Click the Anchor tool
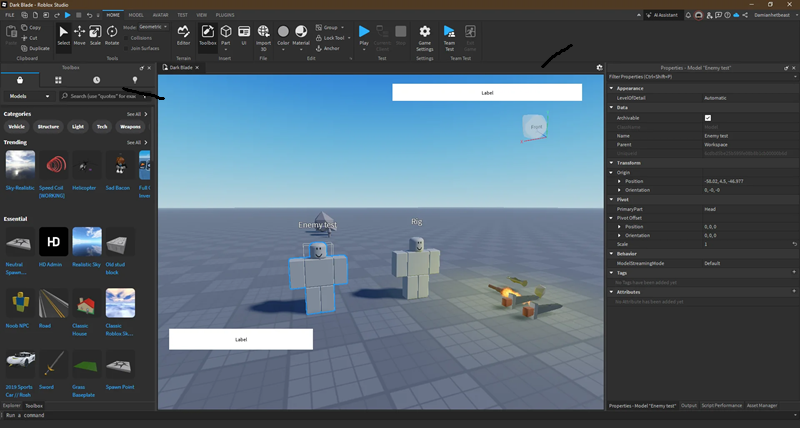The height and width of the screenshot is (428, 800). click(x=328, y=48)
